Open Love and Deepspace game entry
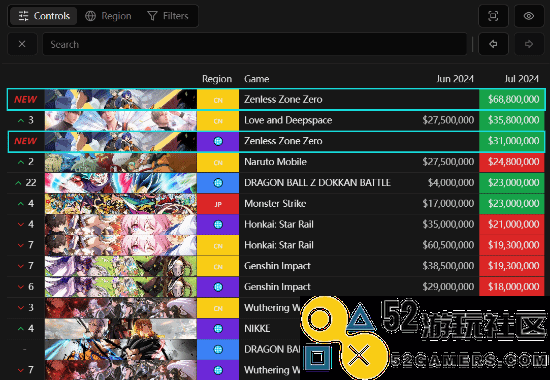 [x=288, y=120]
